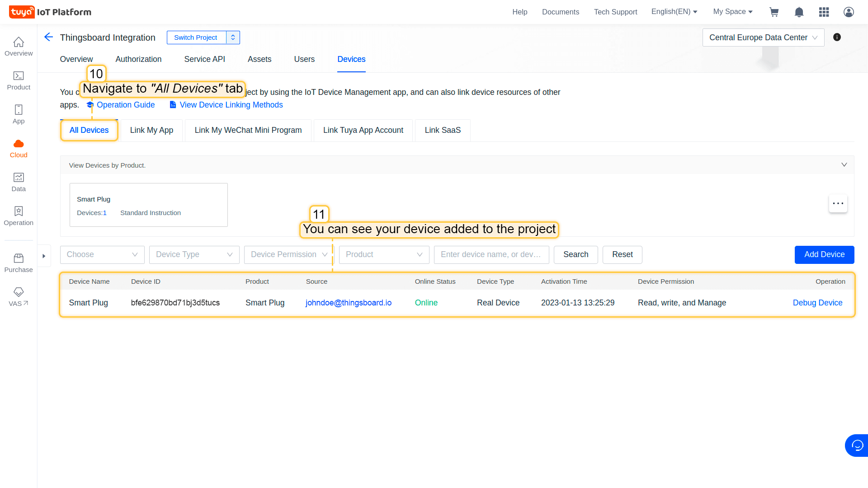Expand the sidebar with the arrow handle
The height and width of the screenshot is (488, 868).
pyautogui.click(x=44, y=256)
